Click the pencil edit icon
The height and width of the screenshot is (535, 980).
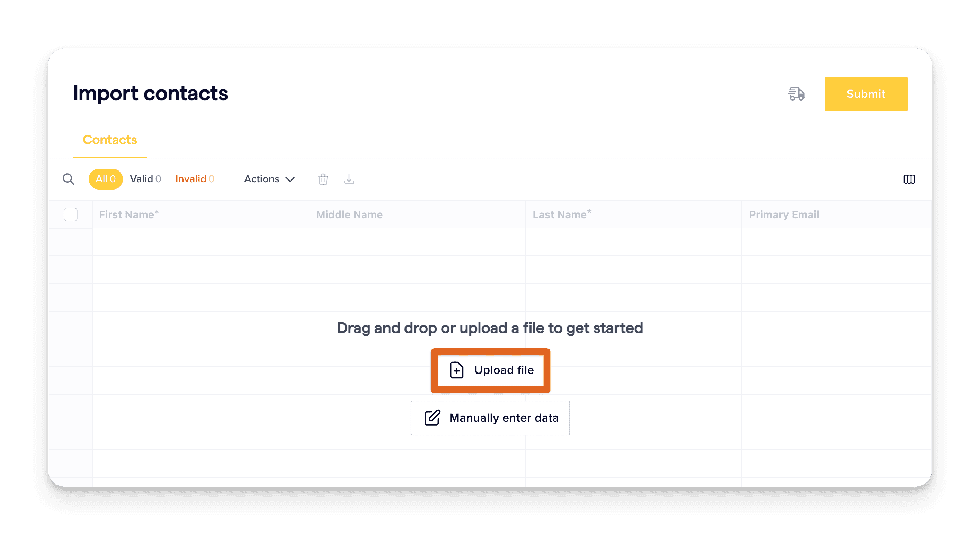(x=432, y=418)
